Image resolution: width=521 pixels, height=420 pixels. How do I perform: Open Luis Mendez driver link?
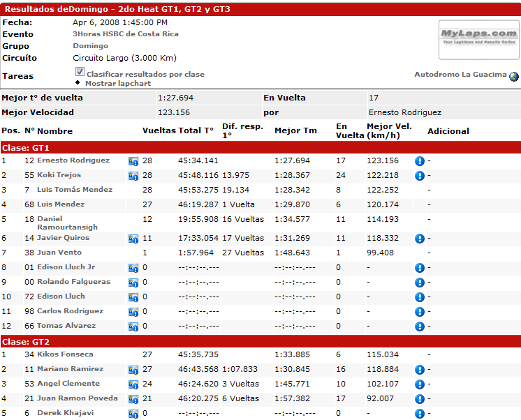coord(61,204)
